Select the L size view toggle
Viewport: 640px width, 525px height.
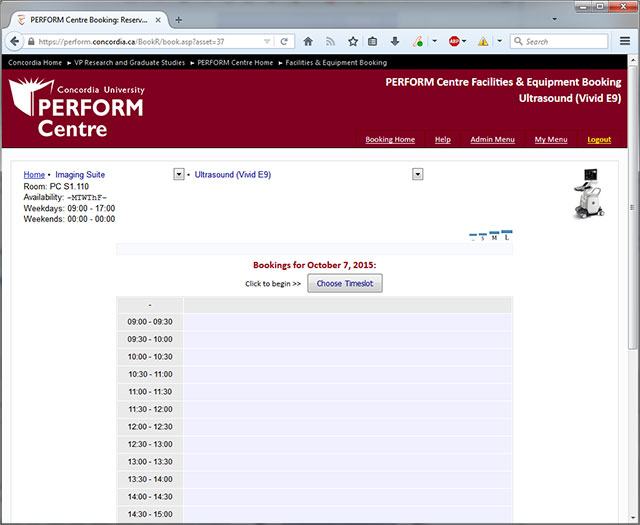507,236
